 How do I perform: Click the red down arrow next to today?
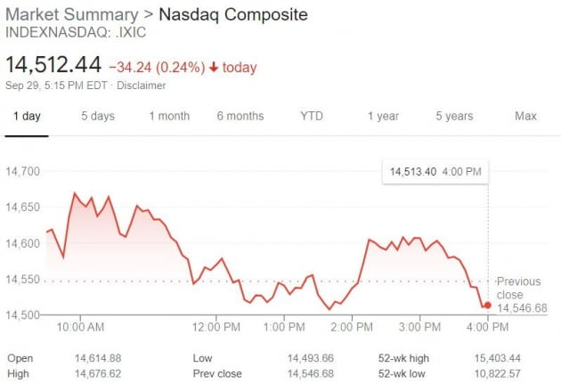tap(214, 67)
